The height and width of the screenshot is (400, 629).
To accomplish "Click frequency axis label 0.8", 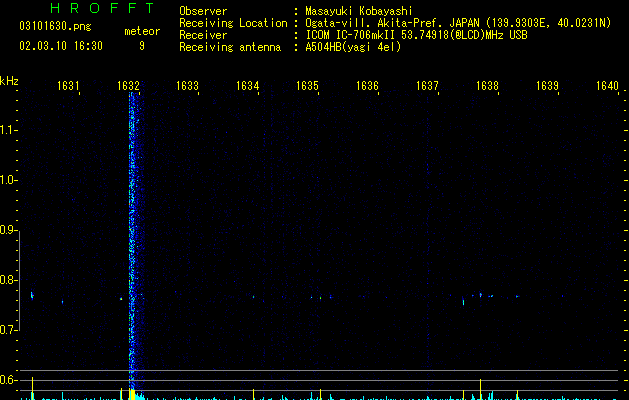I will click(8, 280).
